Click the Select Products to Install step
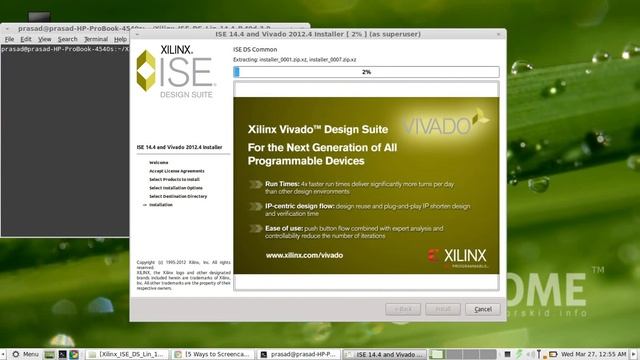The image size is (640, 360). click(174, 180)
